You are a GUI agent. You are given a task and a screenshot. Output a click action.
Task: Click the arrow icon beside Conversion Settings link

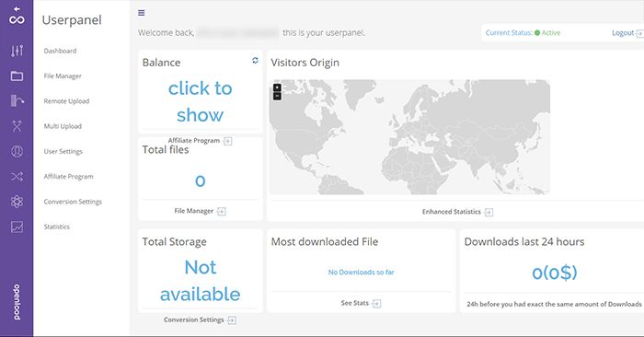point(232,320)
